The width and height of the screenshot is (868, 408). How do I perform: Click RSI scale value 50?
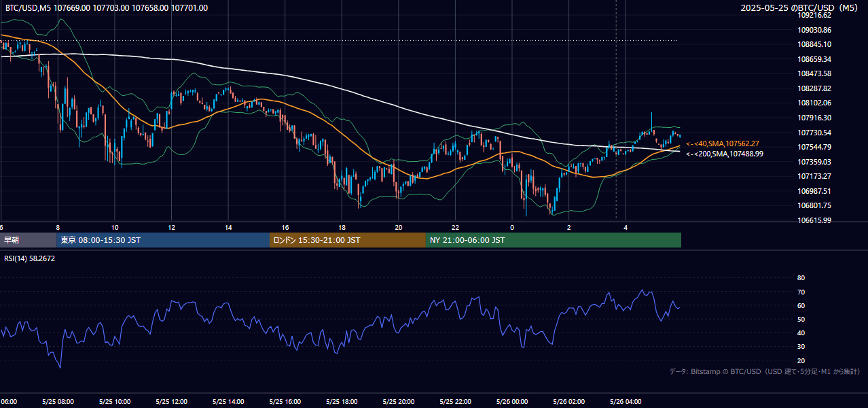tap(801, 319)
